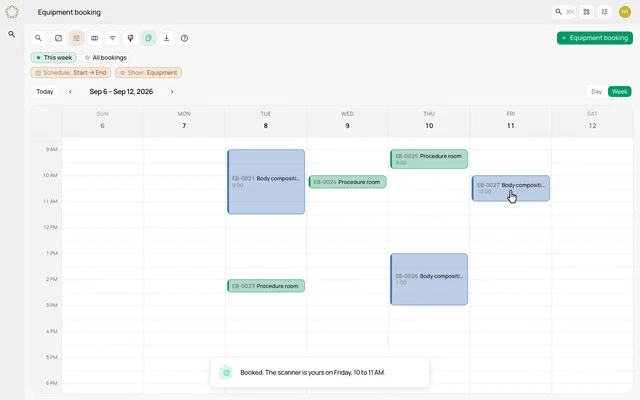The width and height of the screenshot is (640, 400).
Task: Click the TUE 8 day header
Action: [266, 120]
